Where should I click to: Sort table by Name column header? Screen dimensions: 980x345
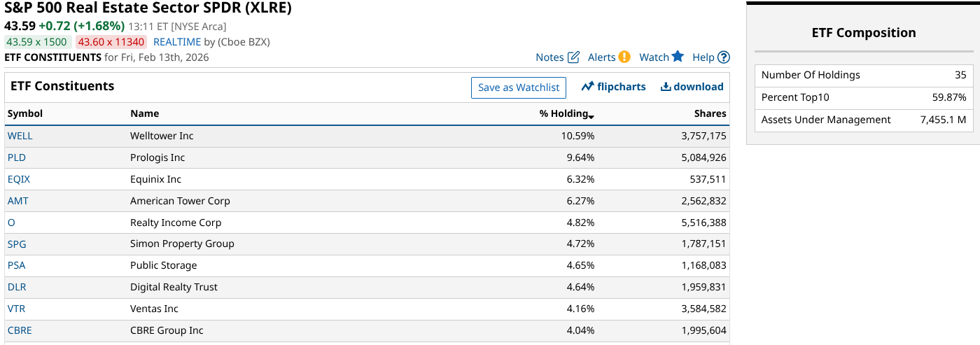click(x=144, y=113)
